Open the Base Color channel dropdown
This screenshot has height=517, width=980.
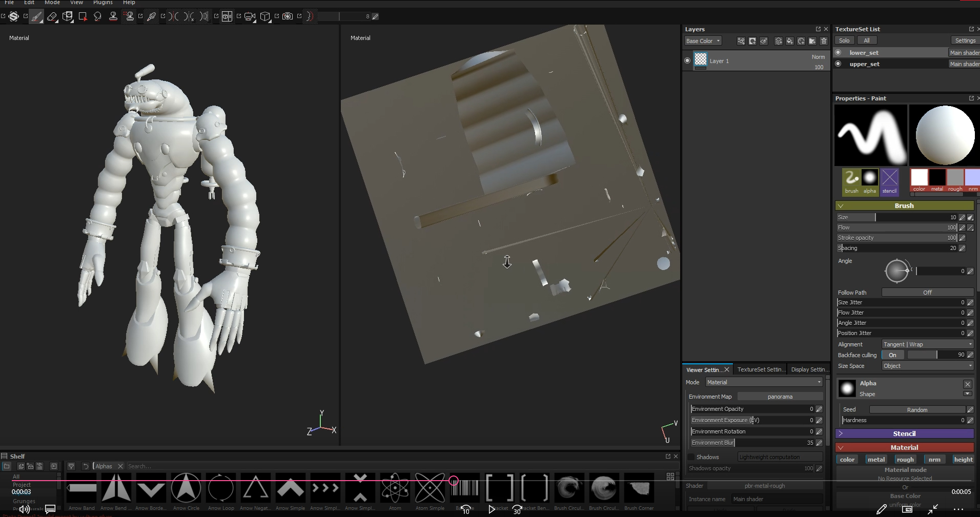pyautogui.click(x=703, y=40)
